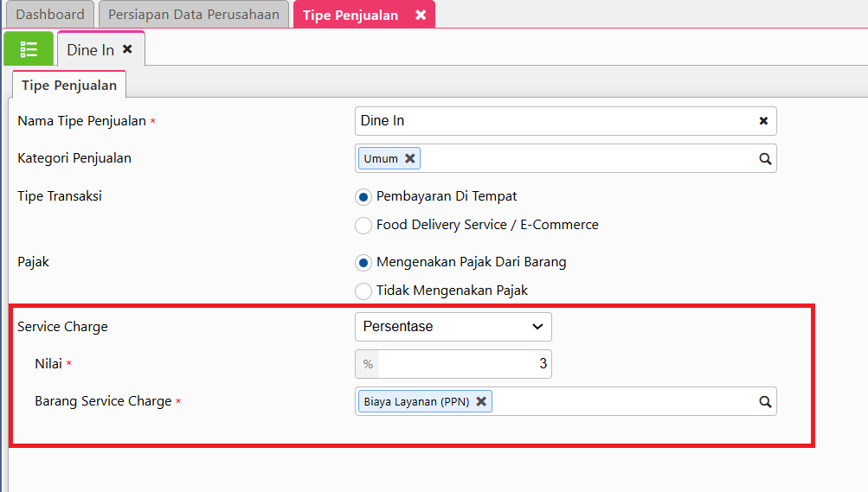Click the Dine In sub-tab label
The width and height of the screenshot is (868, 492).
(90, 50)
